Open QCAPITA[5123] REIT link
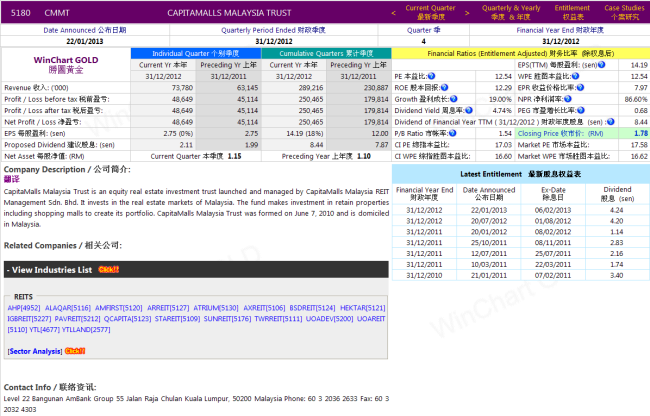 127,319
